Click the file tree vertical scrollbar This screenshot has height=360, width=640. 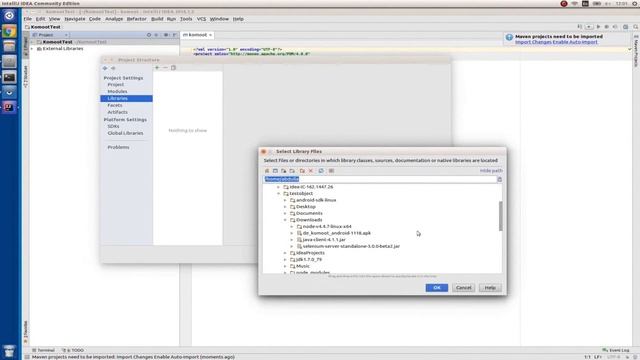[x=501, y=216]
